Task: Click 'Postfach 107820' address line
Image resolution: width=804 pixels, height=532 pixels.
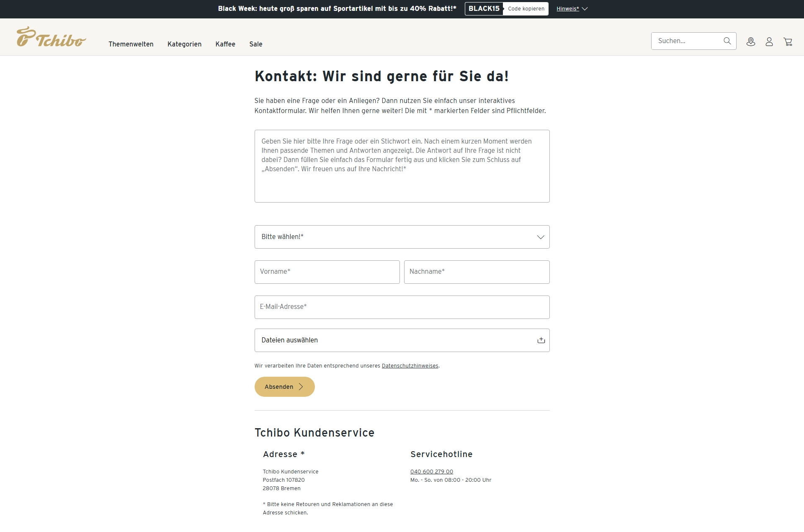Action: pyautogui.click(x=283, y=480)
